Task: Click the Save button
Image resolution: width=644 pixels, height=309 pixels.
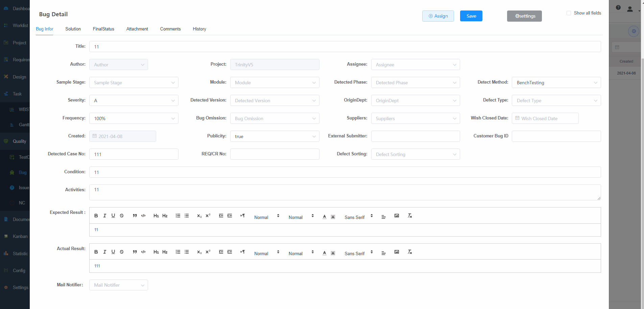Action: click(x=471, y=16)
